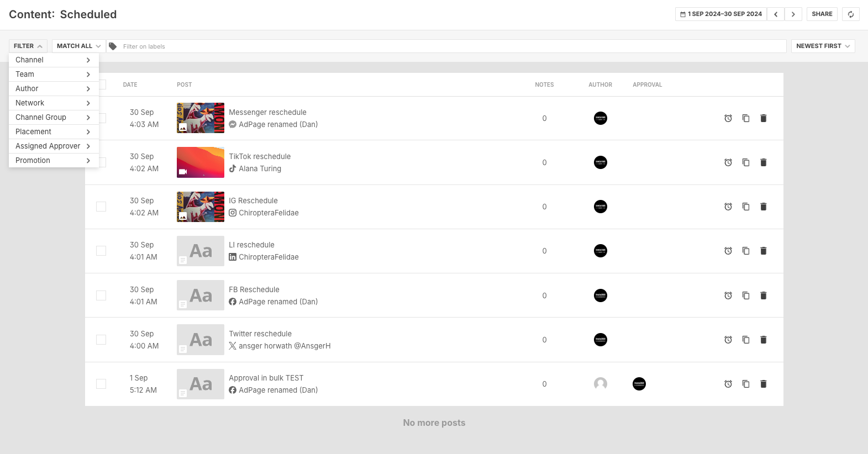Open the MATCH ALL dropdown

[x=78, y=46]
